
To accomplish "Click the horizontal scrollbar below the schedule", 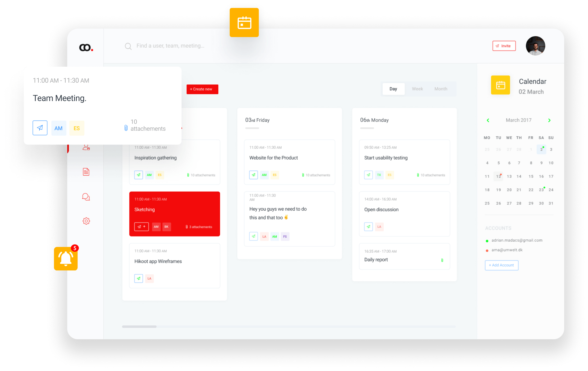I will 139,327.
